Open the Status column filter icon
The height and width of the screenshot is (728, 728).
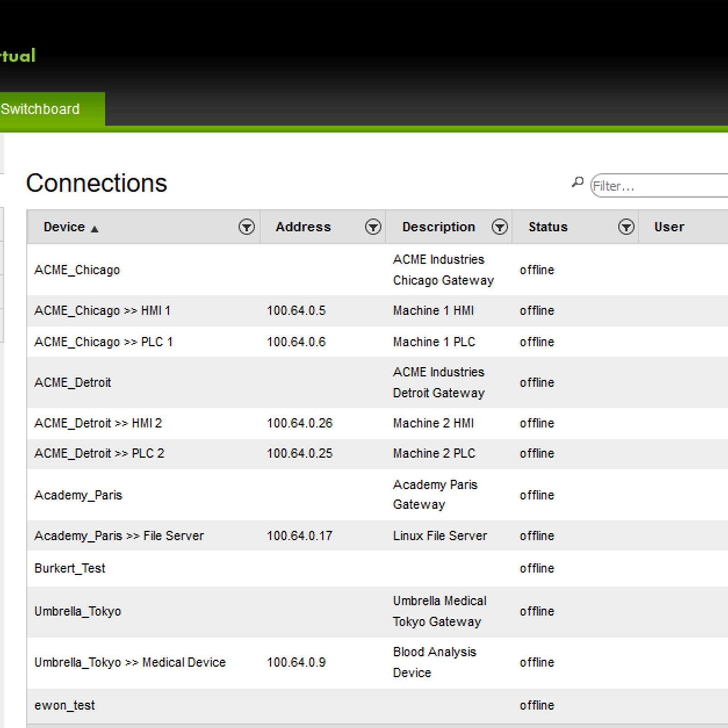626,227
